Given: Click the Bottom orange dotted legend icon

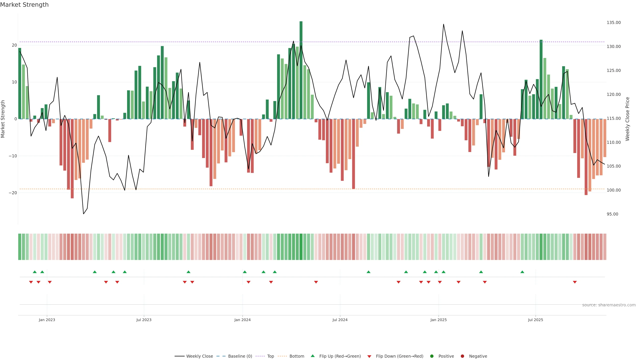Looking at the screenshot, I should [282, 356].
